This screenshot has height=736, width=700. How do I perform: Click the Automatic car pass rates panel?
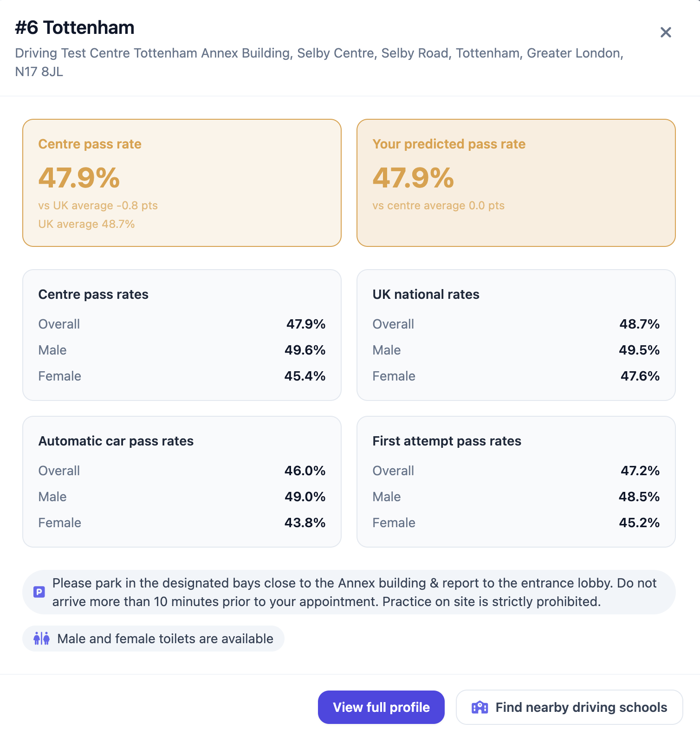click(x=181, y=482)
